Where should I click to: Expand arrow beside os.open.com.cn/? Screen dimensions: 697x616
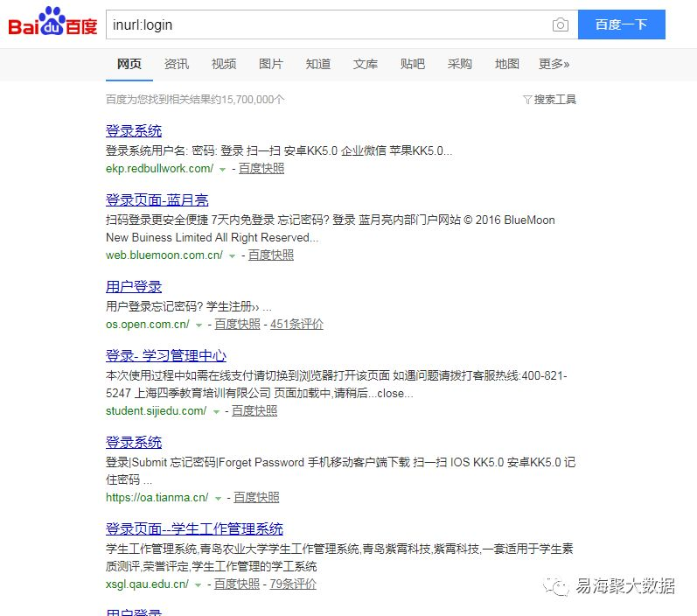(199, 325)
